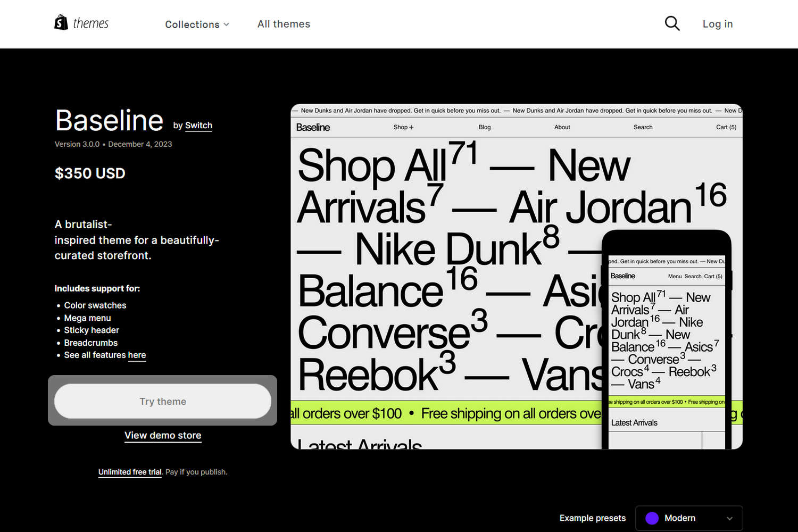
Task: Open the Example presets Modern dropdown
Action: click(689, 518)
